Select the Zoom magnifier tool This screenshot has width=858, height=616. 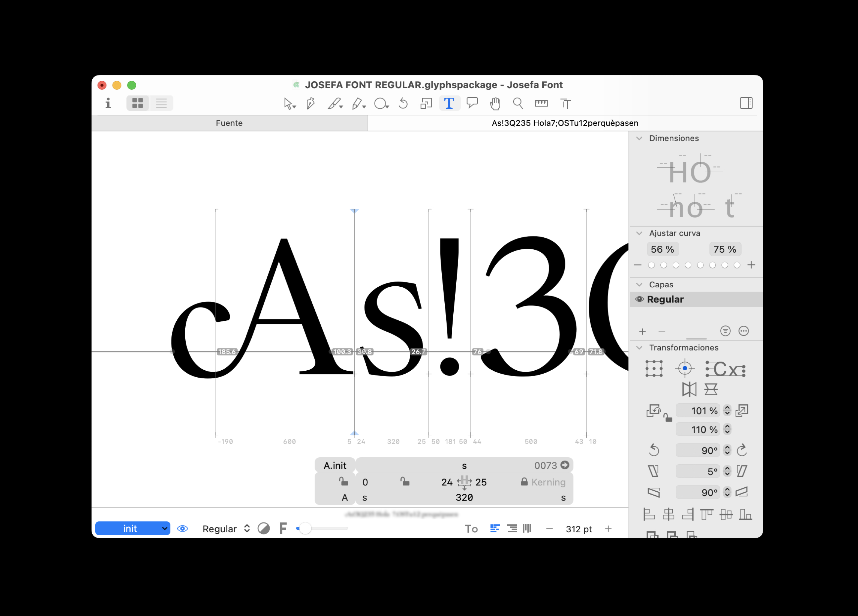[x=518, y=103]
